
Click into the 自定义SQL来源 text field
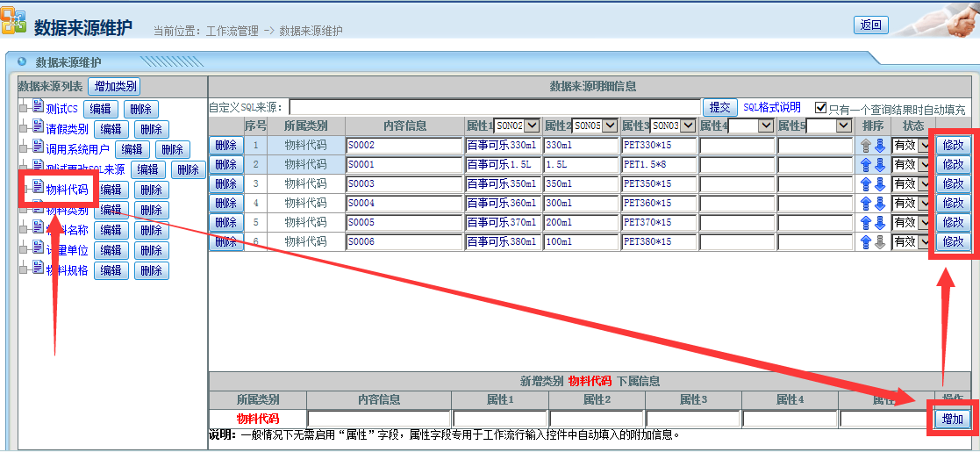(x=493, y=108)
